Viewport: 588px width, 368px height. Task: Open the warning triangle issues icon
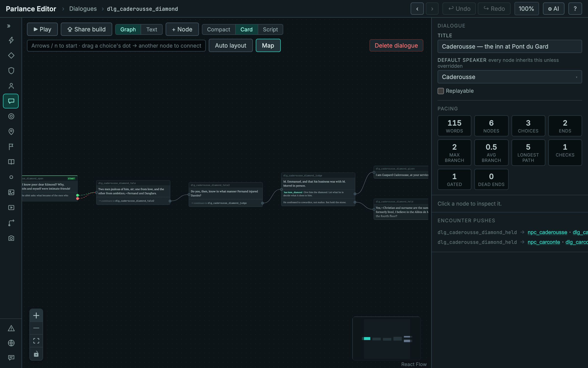point(11,328)
